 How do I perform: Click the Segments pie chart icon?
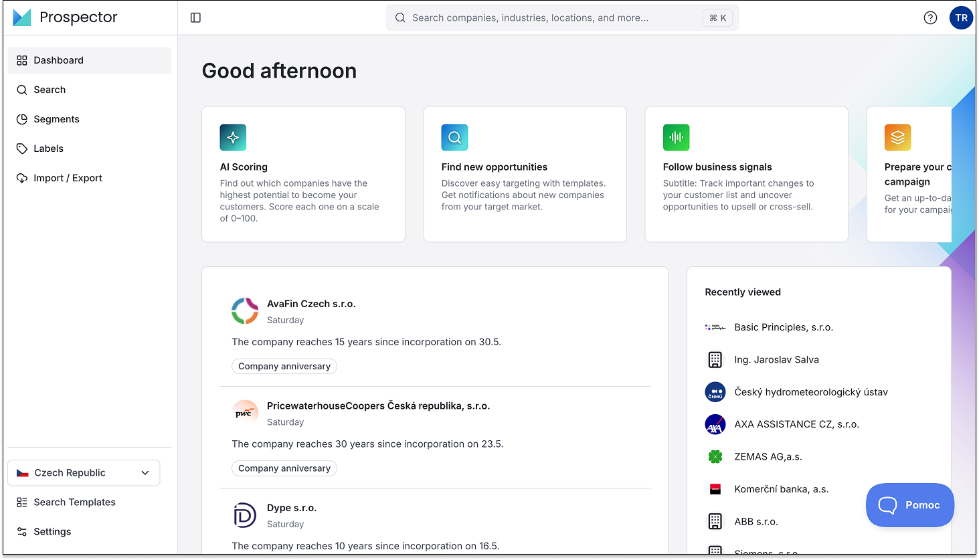[22, 119]
